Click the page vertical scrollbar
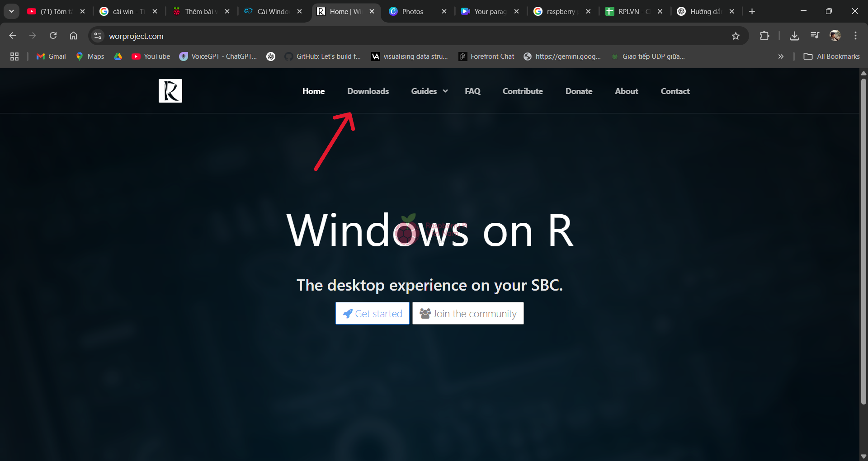The image size is (868, 461). click(x=863, y=240)
